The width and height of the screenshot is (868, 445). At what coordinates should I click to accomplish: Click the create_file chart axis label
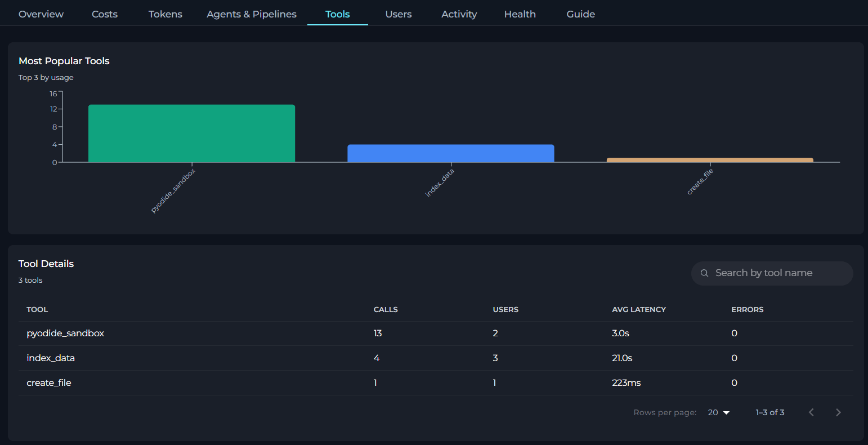tap(700, 182)
